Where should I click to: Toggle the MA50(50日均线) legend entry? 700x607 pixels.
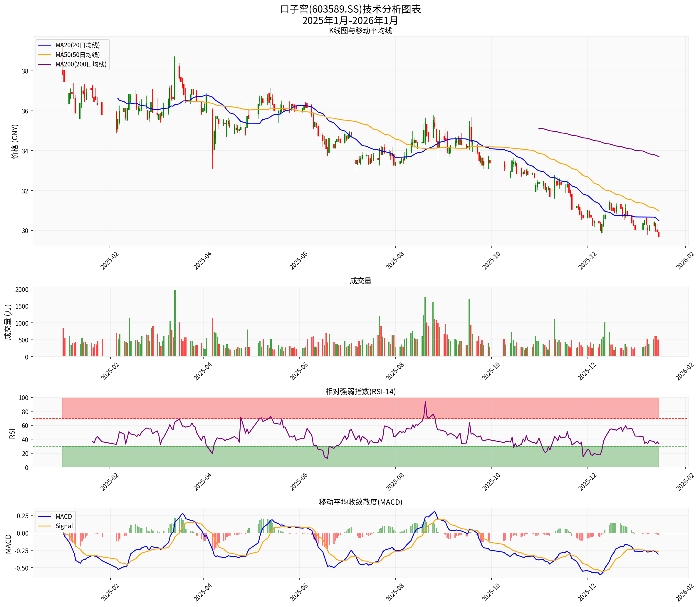click(78, 55)
